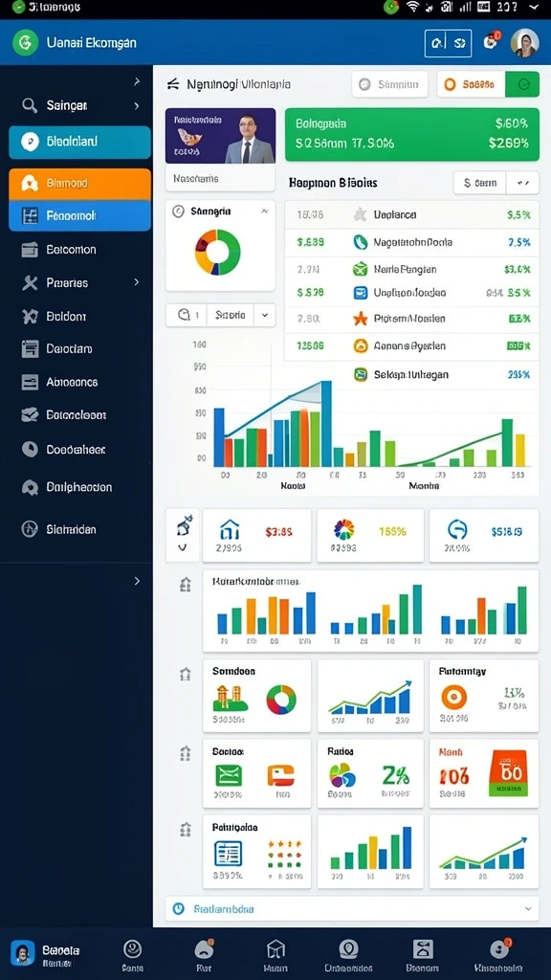Click the S 6aam button
Viewport: 551px width, 980px height.
coord(480,183)
